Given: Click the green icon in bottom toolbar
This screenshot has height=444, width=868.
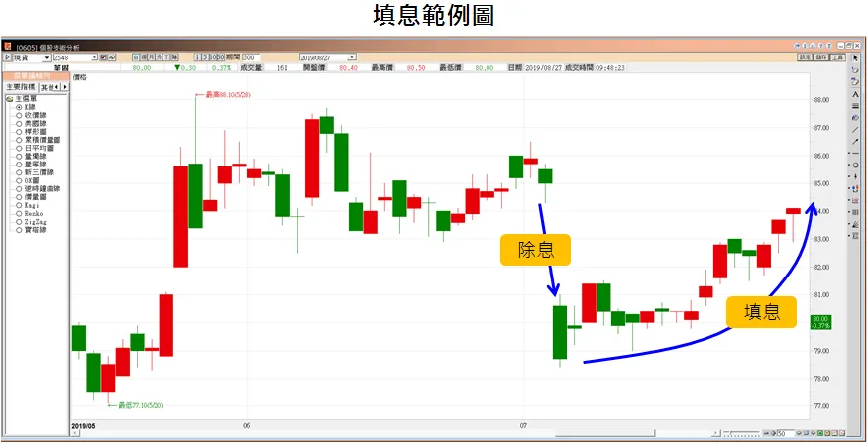Looking at the screenshot, I should 820,434.
